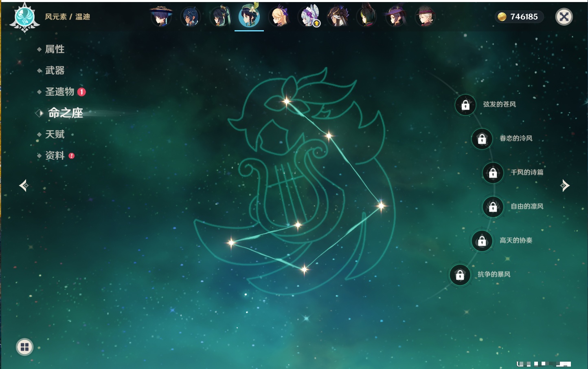Click the 风元素 / 温迪 title text
588x369 pixels.
(x=67, y=17)
